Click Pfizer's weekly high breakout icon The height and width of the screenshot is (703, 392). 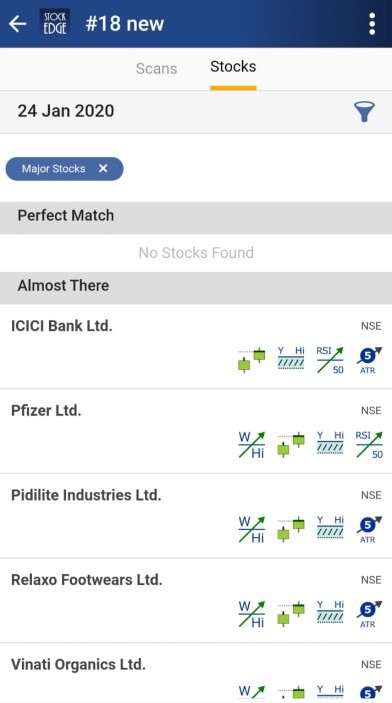point(252,445)
